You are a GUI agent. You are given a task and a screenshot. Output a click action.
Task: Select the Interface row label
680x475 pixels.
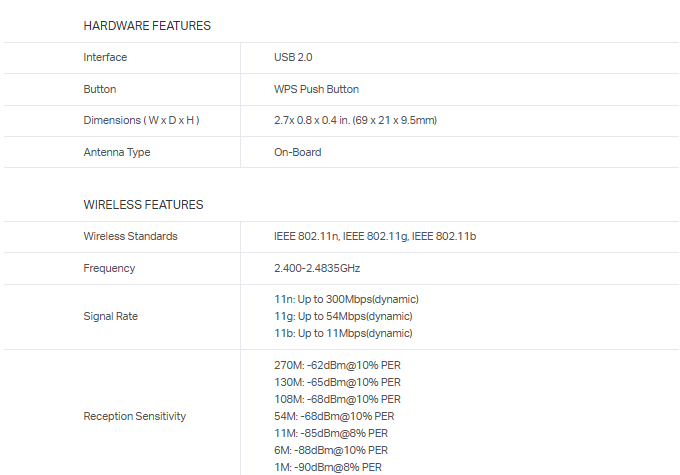pos(105,58)
